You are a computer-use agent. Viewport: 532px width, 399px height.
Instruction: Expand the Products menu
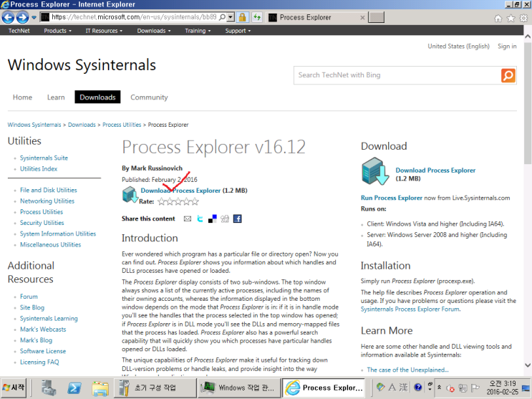[x=58, y=31]
